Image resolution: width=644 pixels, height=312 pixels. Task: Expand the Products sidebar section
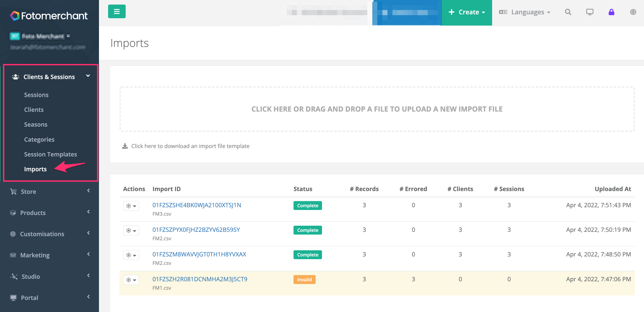49,213
